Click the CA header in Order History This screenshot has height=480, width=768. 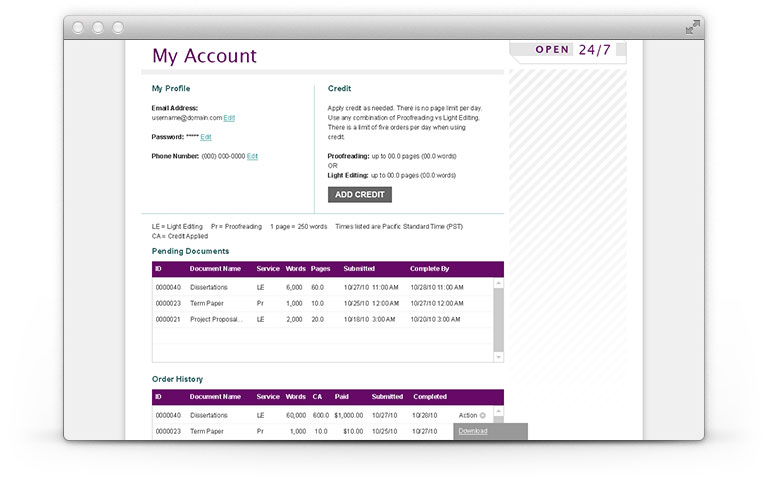point(317,397)
